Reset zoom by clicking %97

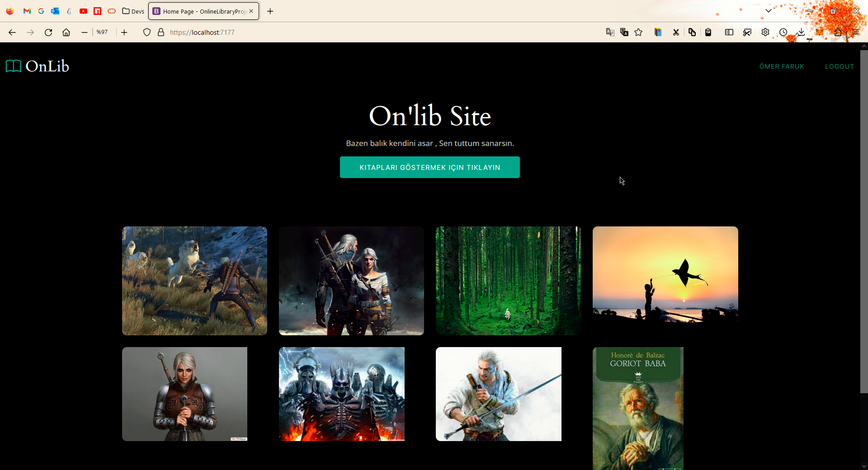pyautogui.click(x=102, y=32)
